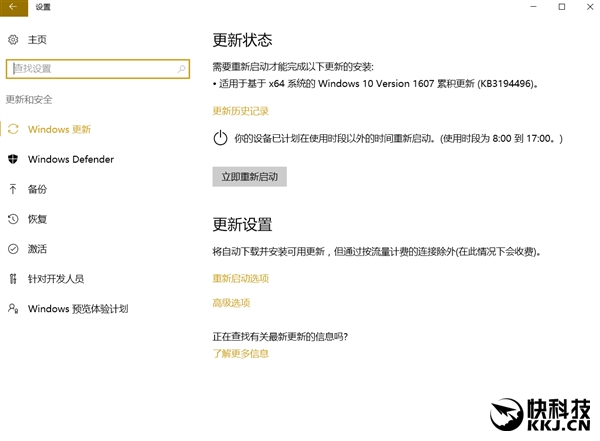Open the 备份 backup page

(x=37, y=189)
